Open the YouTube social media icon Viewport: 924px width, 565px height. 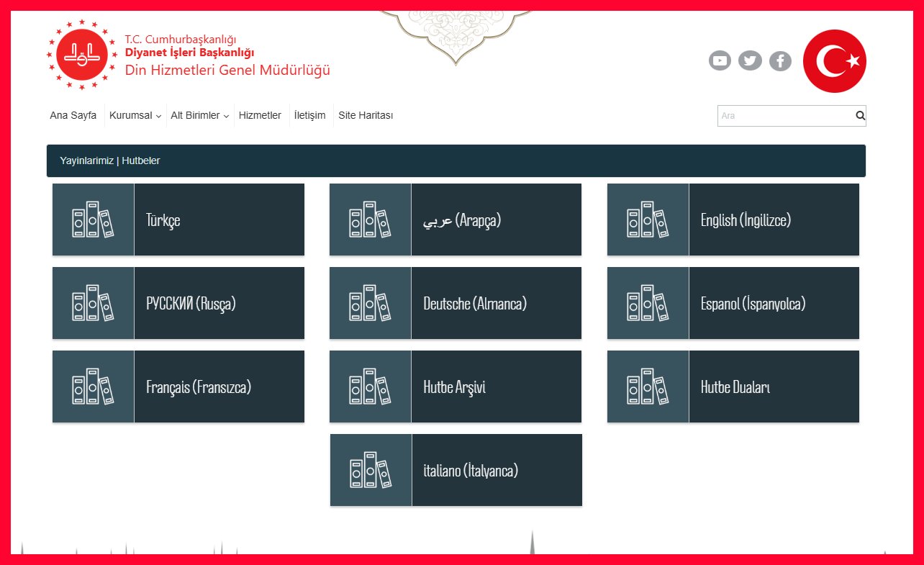pos(720,61)
